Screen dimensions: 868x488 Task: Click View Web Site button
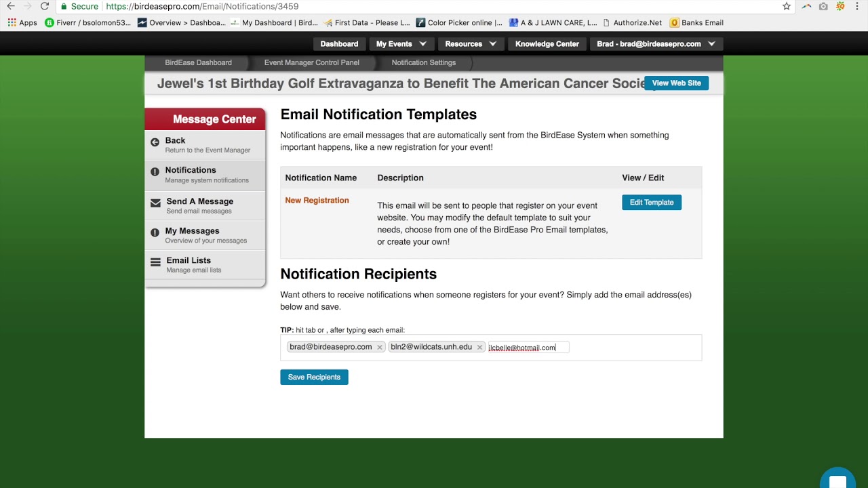[x=676, y=83]
